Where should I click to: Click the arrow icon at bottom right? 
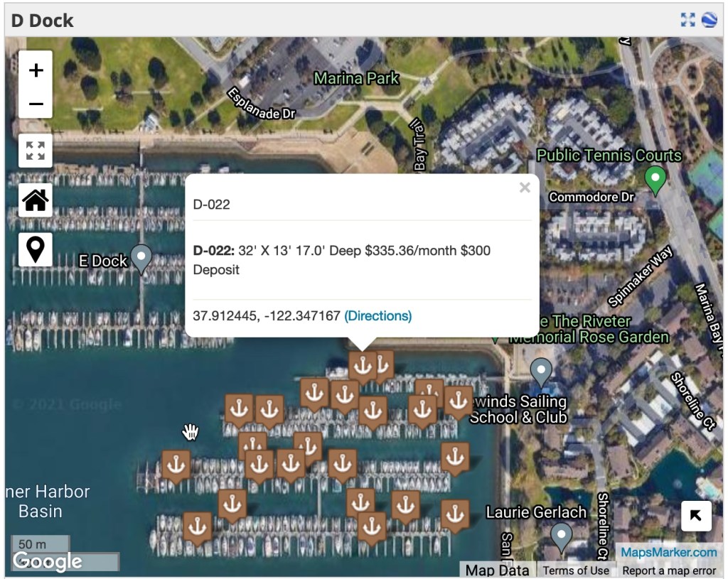point(696,516)
